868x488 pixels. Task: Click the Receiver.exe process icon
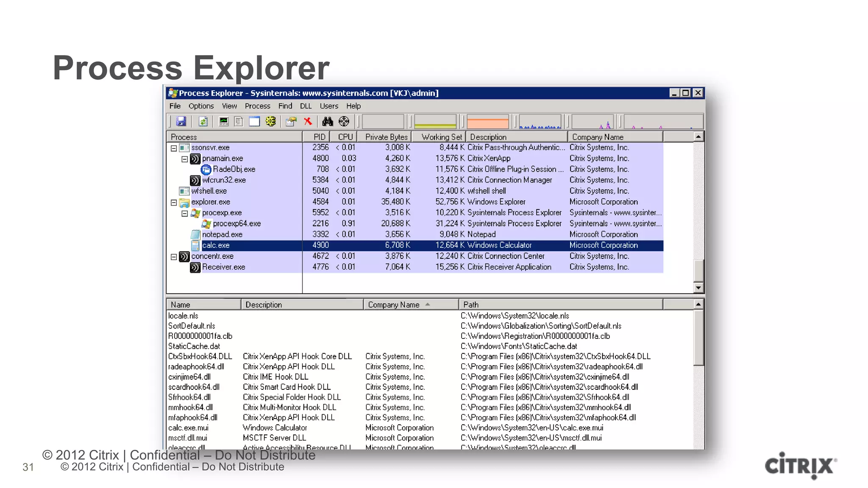click(x=195, y=267)
